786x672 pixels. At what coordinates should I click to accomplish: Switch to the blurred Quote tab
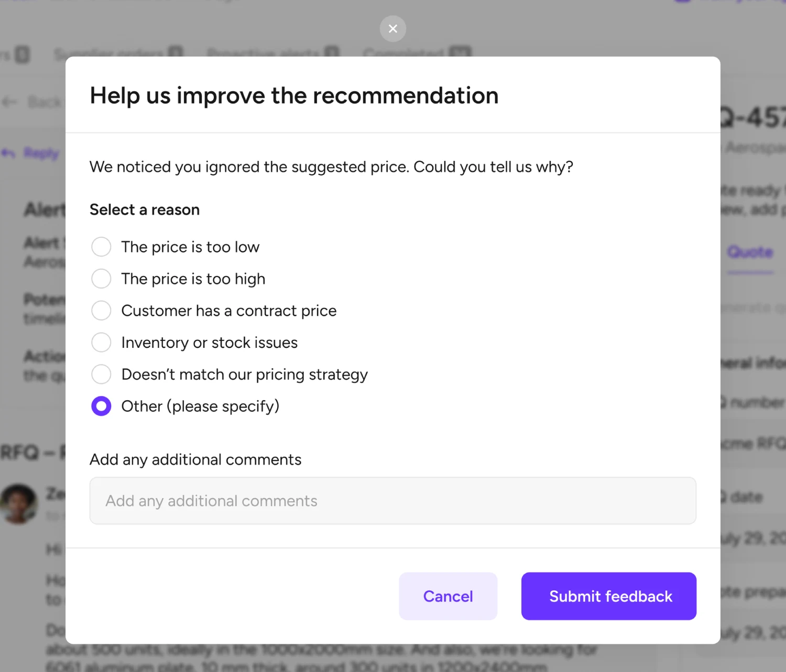750,252
